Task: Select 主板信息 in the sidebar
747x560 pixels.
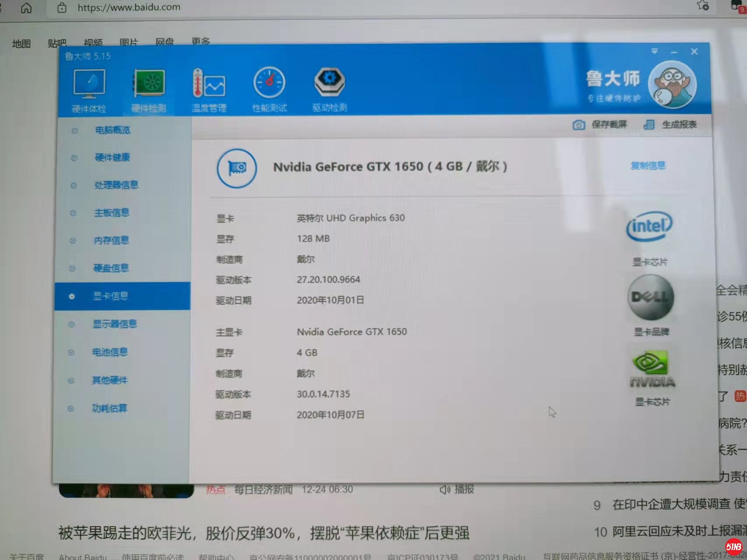Action: (112, 213)
